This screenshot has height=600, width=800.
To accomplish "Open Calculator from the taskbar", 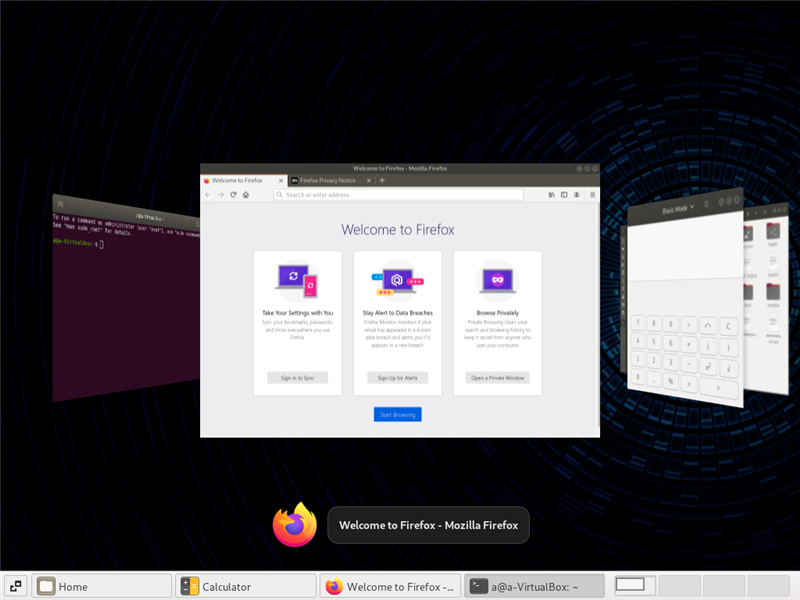I will [245, 587].
